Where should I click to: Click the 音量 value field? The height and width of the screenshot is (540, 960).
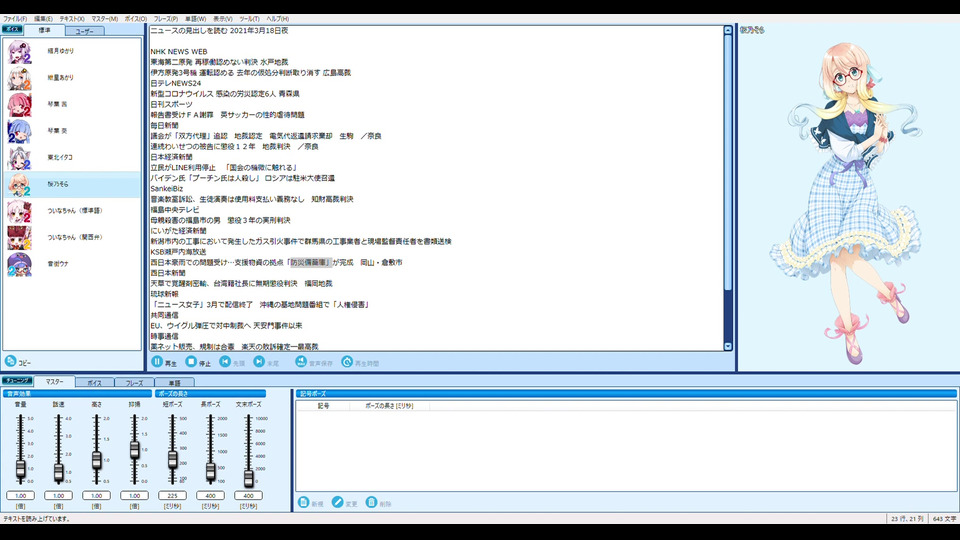click(20, 495)
